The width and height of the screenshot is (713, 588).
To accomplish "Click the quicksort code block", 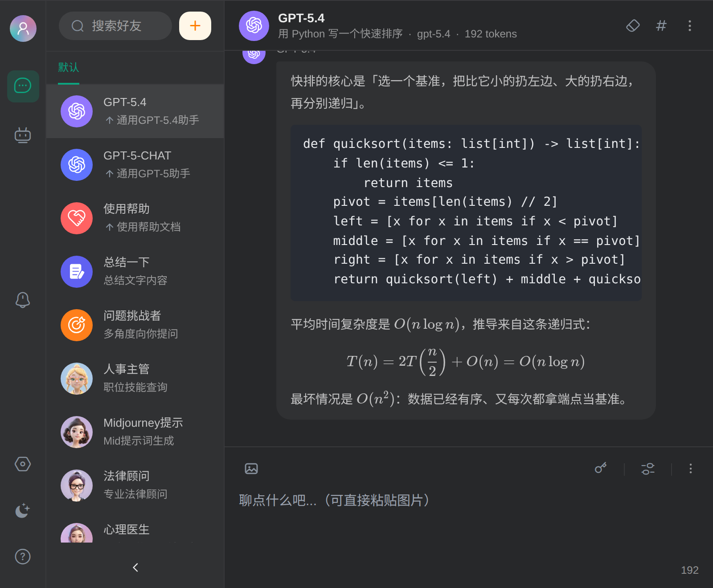I will [x=466, y=212].
